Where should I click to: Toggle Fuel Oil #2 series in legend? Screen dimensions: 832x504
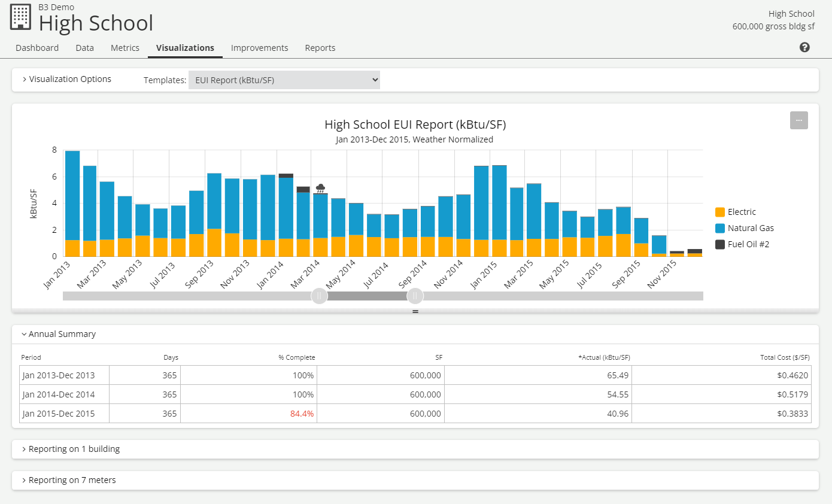coord(749,244)
